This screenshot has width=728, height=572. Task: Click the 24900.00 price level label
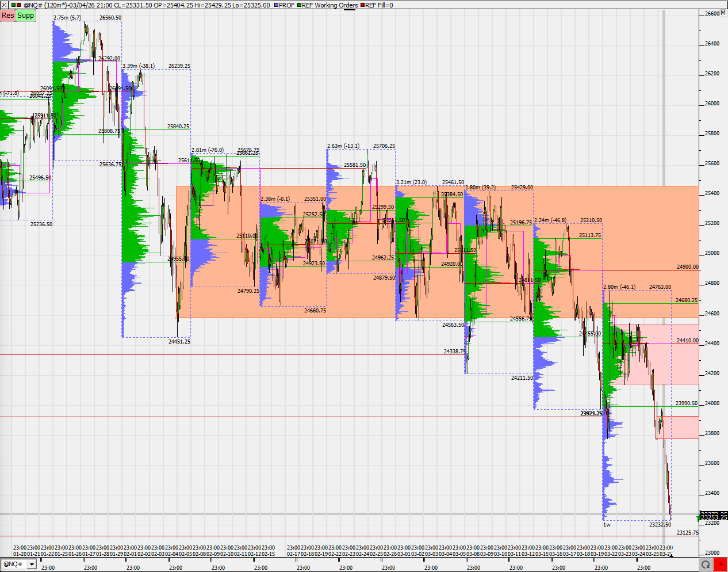(x=687, y=267)
